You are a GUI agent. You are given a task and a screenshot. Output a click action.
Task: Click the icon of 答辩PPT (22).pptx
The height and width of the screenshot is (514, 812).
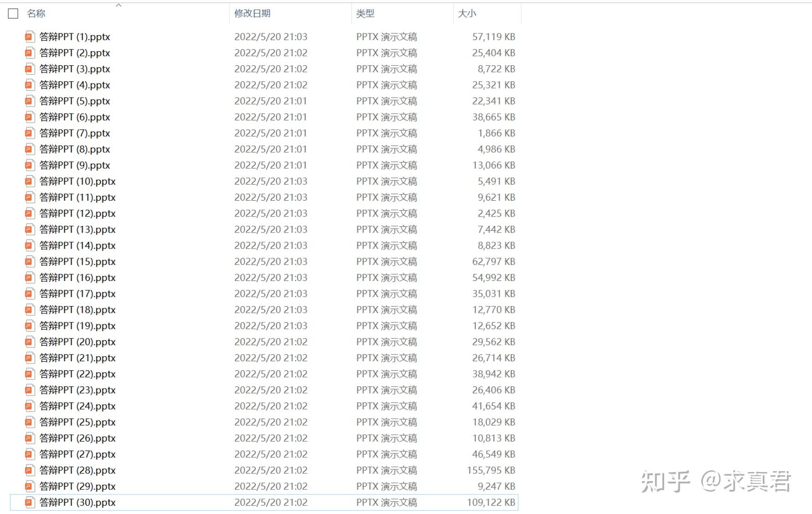coord(30,374)
